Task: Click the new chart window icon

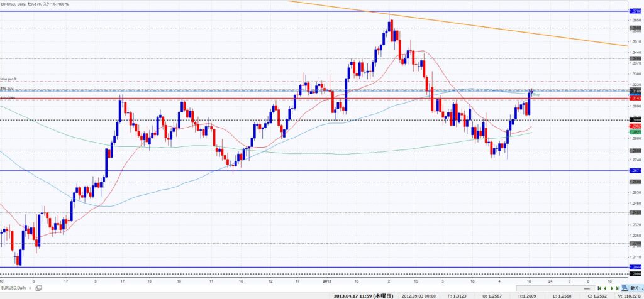Action: pyautogui.click(x=39, y=288)
